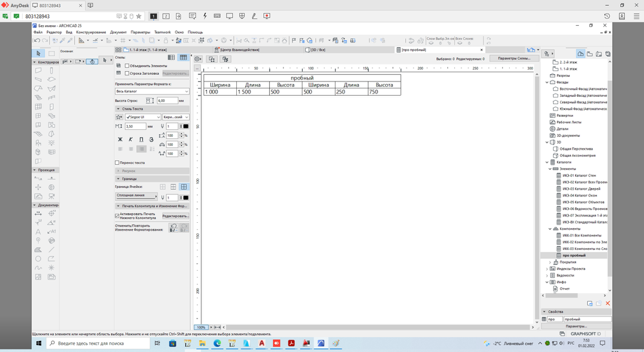Image resolution: width=644 pixels, height=352 pixels.
Task: Click the undo formatting change icon
Action: pyautogui.click(x=173, y=228)
